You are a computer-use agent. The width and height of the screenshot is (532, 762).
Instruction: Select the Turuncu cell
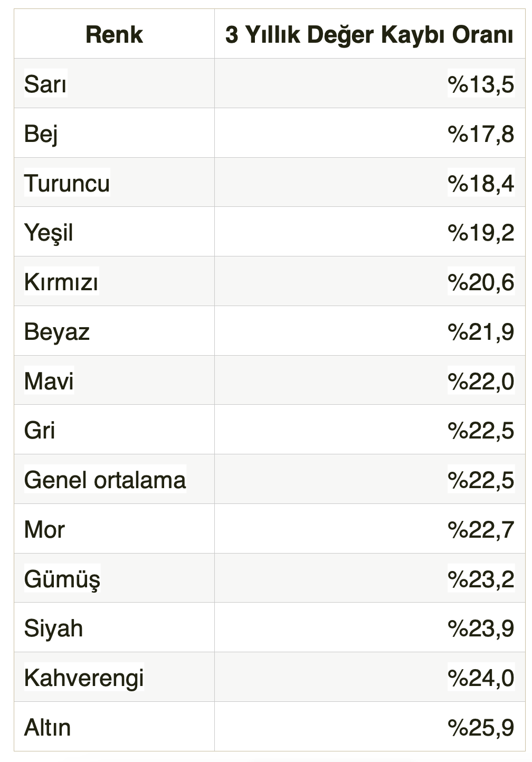tap(67, 183)
